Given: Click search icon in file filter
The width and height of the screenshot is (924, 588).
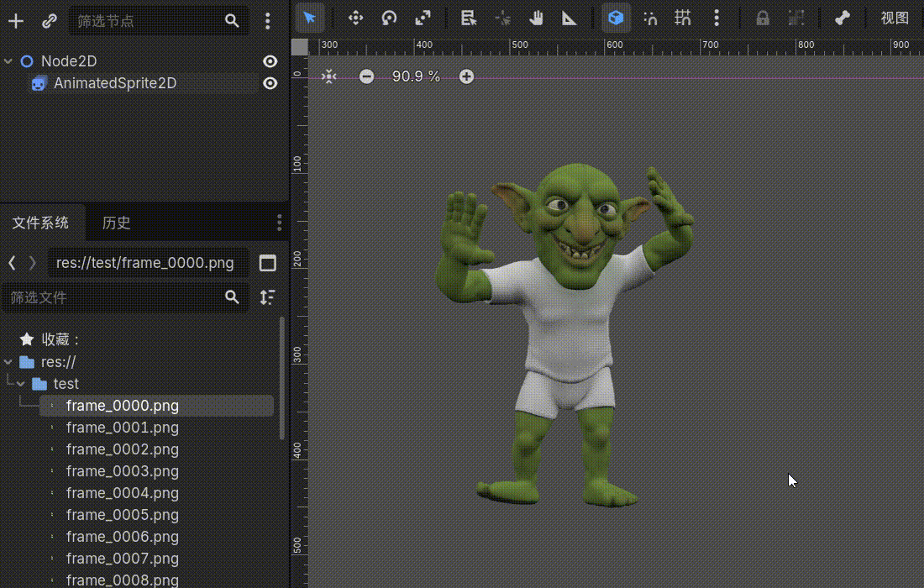Looking at the screenshot, I should 232,297.
